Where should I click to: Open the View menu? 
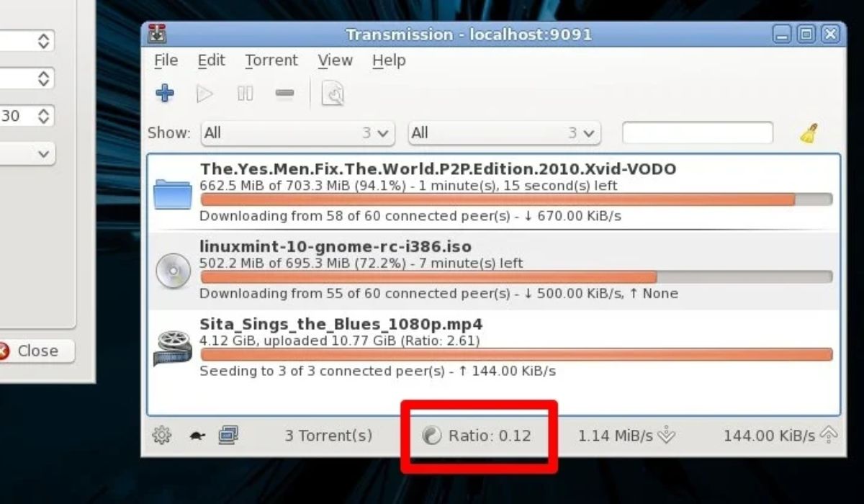[336, 61]
